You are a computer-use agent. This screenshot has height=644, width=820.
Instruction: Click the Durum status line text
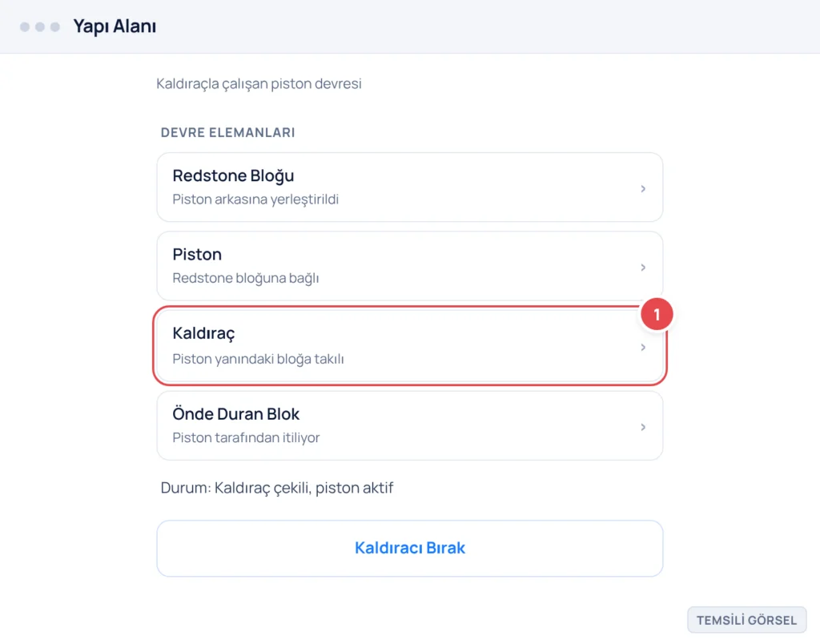277,488
